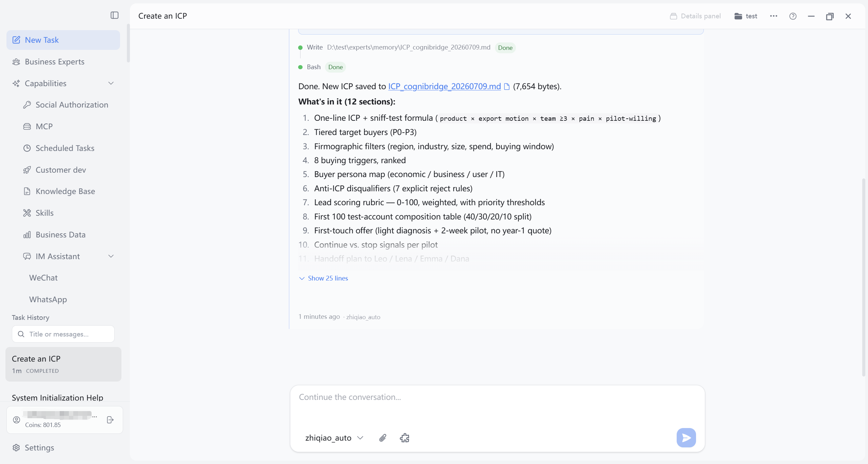Click the conversation vertical scrollbar

tap(864, 277)
